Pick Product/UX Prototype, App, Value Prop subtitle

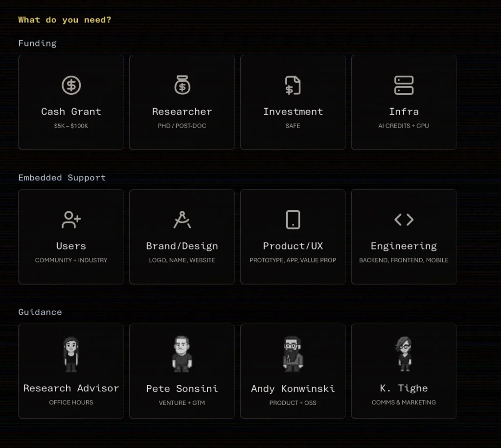coord(293,260)
